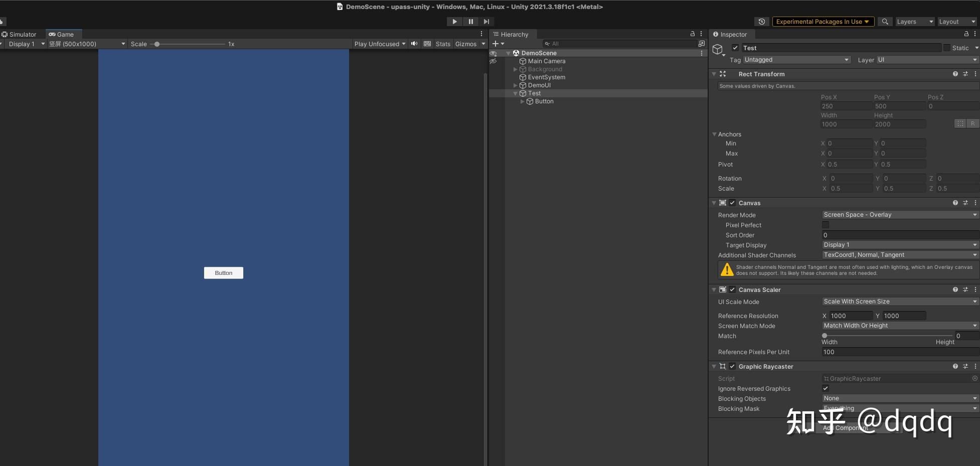
Task: Click the Play button to enter play mode
Action: (454, 21)
